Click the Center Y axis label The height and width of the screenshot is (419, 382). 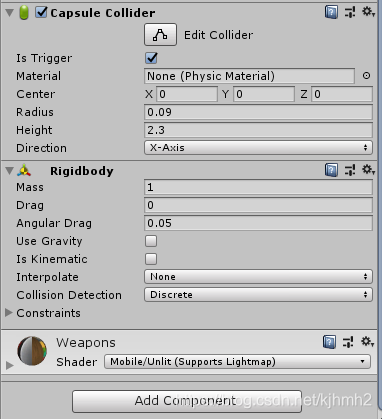[226, 94]
